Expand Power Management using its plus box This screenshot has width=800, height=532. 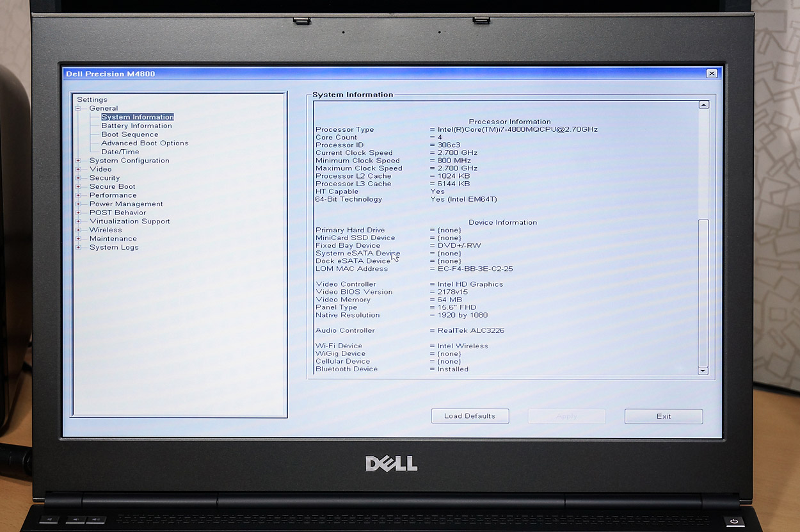[x=79, y=204]
